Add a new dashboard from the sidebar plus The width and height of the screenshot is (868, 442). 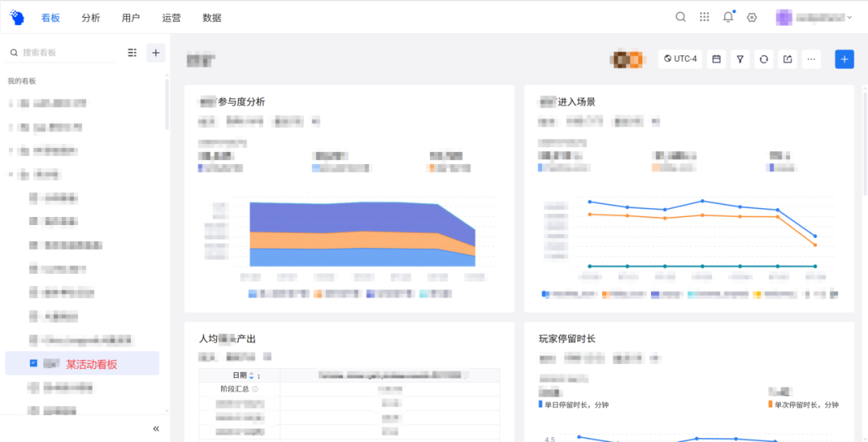tap(156, 52)
